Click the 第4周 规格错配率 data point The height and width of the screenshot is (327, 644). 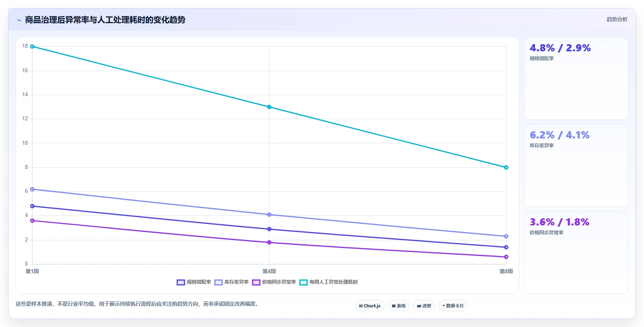(269, 229)
